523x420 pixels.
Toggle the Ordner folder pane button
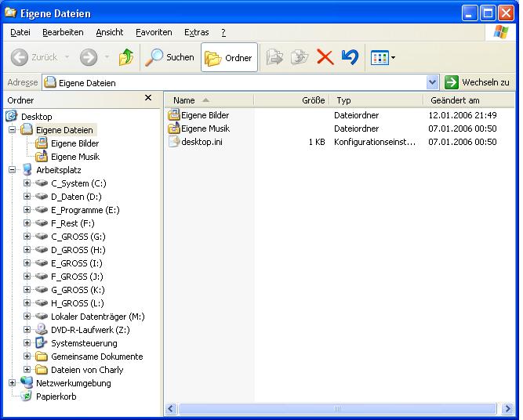tap(229, 57)
